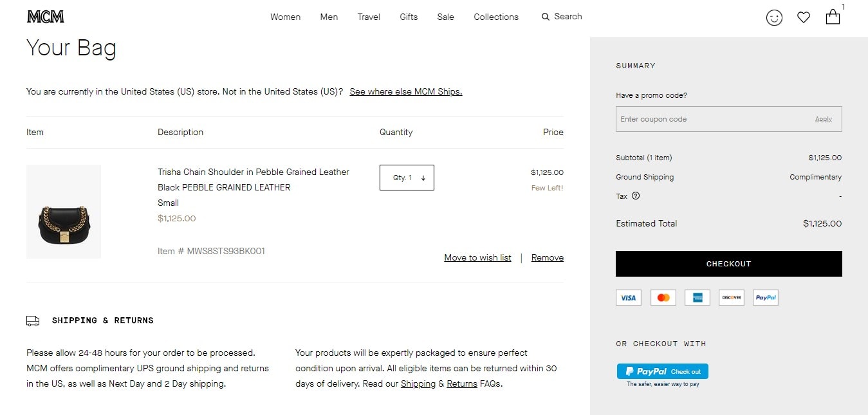Viewport: 868px width, 415px height.
Task: Move item to wish list
Action: tap(477, 257)
